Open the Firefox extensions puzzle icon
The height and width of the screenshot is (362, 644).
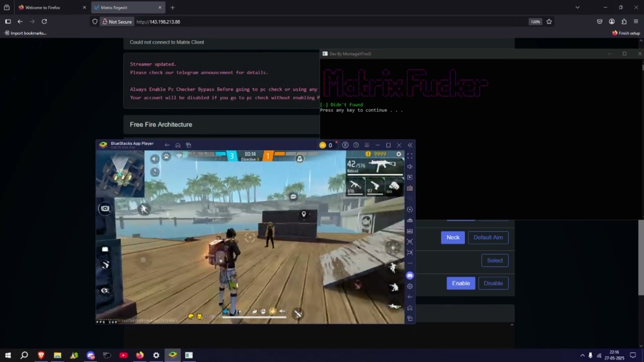(x=624, y=22)
